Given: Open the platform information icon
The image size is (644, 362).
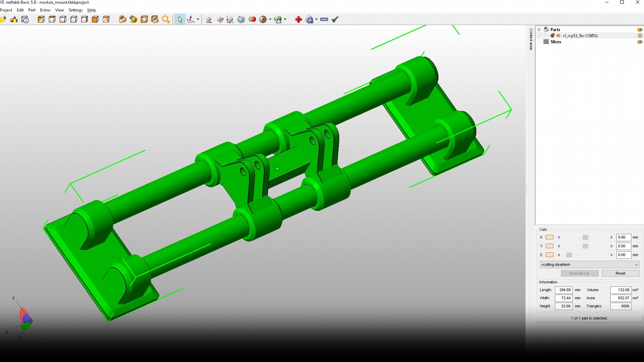Looking at the screenshot, I should click(25, 19).
